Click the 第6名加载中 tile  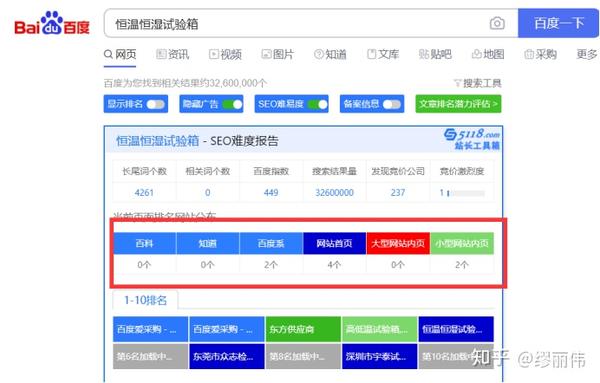150,356
